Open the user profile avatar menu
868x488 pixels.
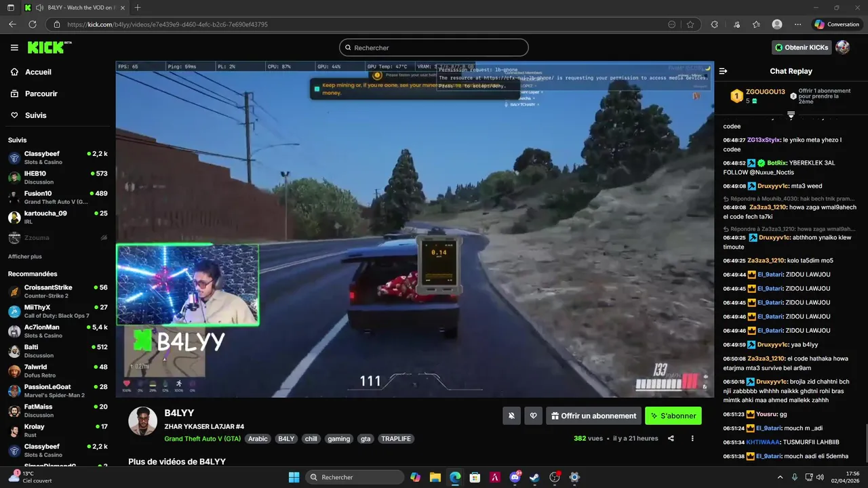click(x=842, y=47)
